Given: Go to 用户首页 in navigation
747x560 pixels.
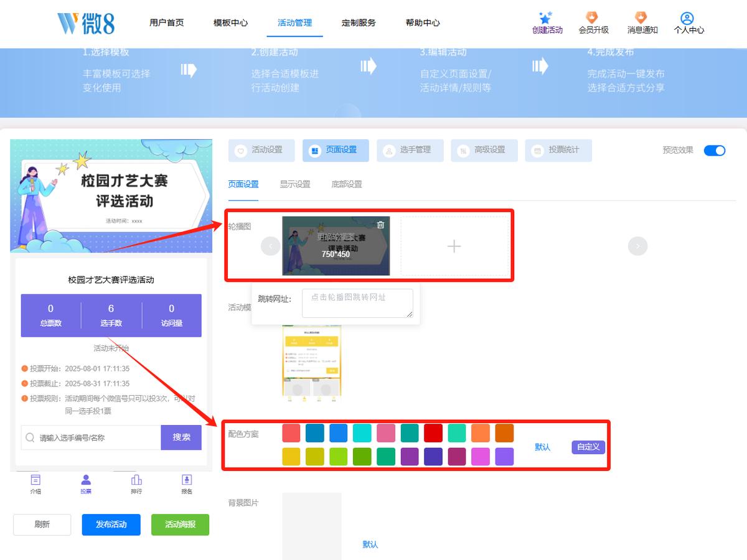Looking at the screenshot, I should (167, 22).
